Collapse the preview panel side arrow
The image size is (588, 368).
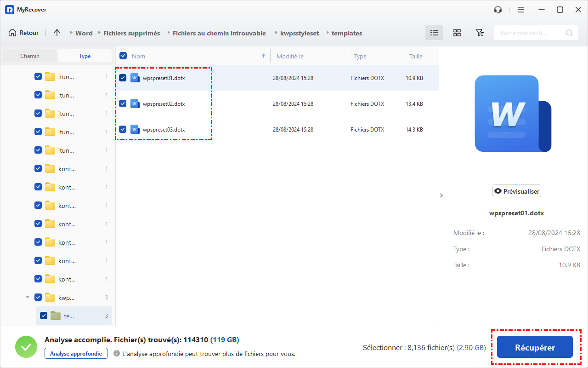441,195
